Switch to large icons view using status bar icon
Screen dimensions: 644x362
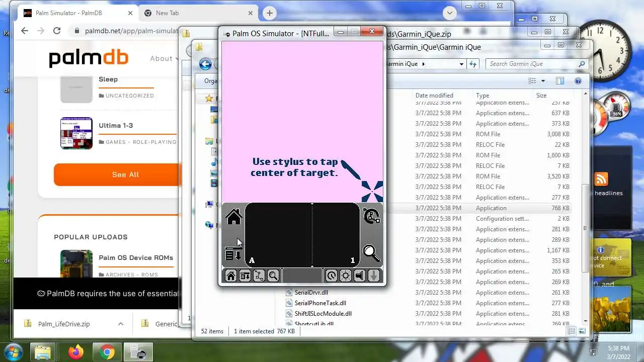coord(582,331)
